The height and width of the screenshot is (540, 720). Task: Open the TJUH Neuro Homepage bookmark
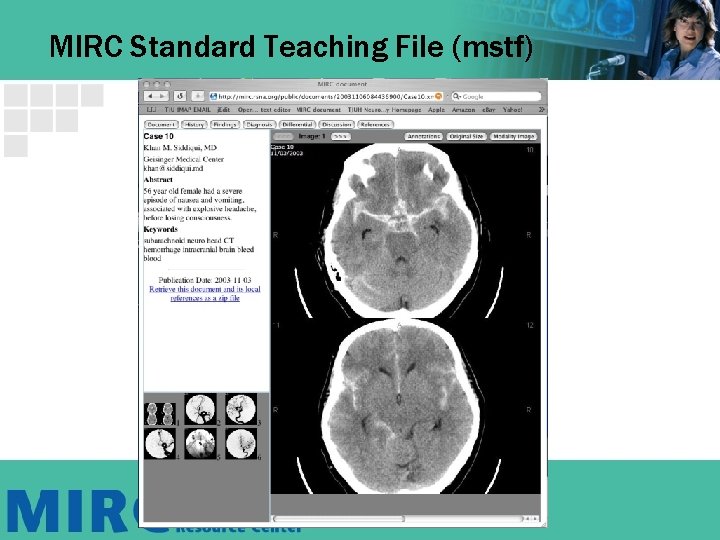click(x=384, y=110)
